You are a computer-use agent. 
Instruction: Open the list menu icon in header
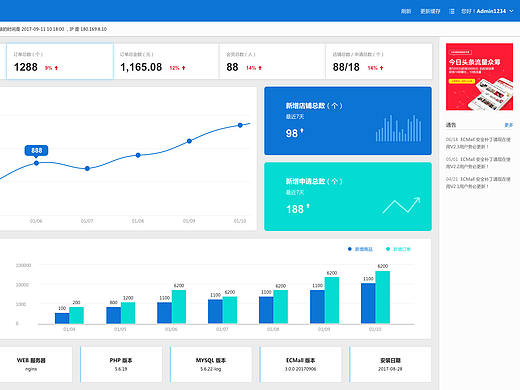(452, 11)
